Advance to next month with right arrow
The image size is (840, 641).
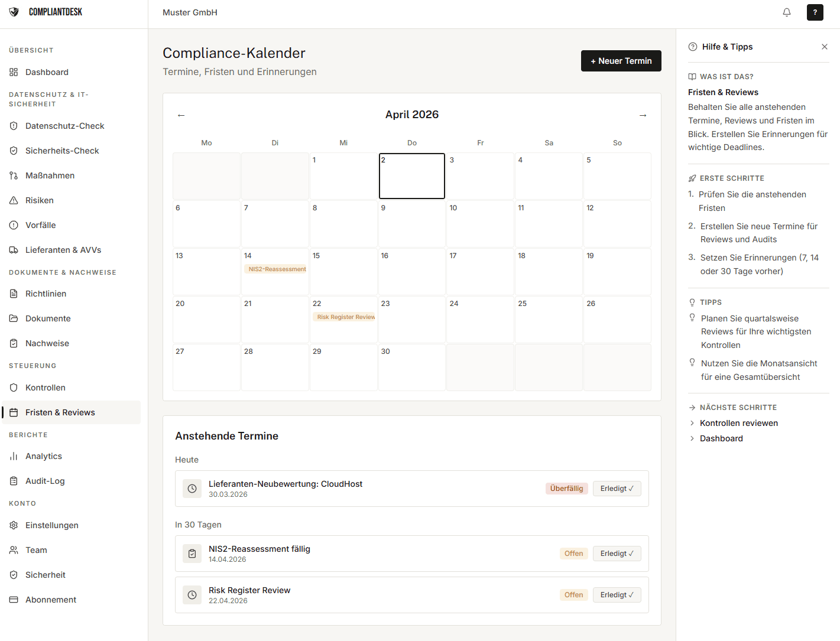(643, 115)
